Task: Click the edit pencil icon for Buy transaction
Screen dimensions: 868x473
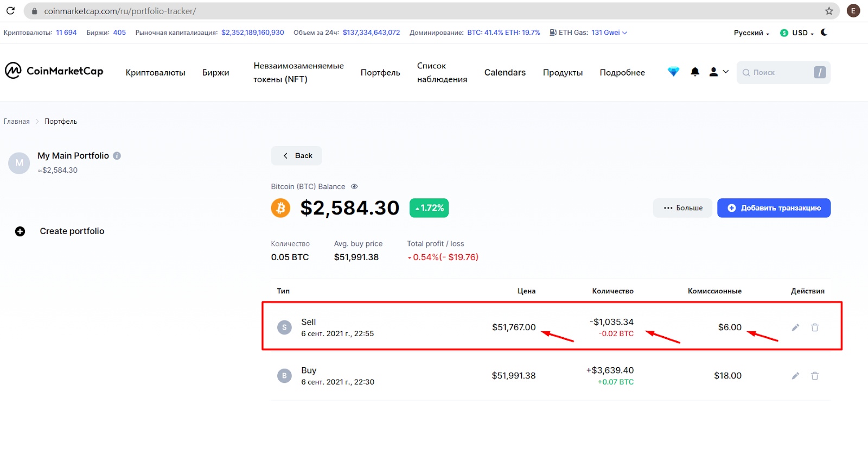Action: click(795, 376)
